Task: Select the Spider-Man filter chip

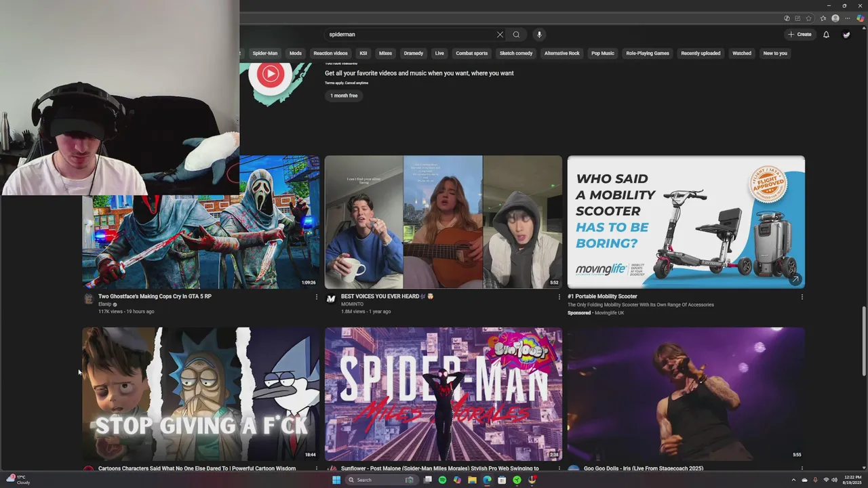Action: pos(264,54)
